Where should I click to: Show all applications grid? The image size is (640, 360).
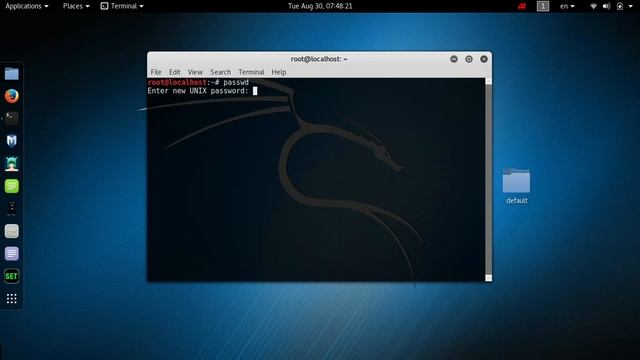tap(11, 299)
